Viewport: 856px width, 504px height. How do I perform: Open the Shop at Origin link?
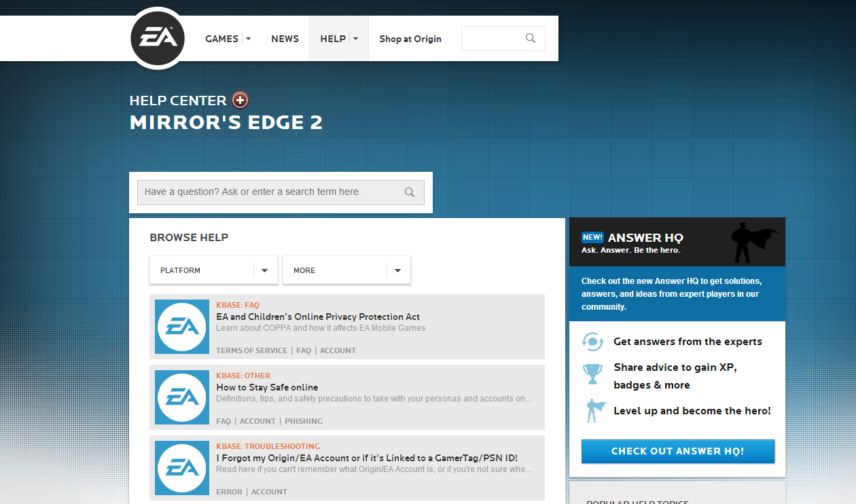point(410,39)
